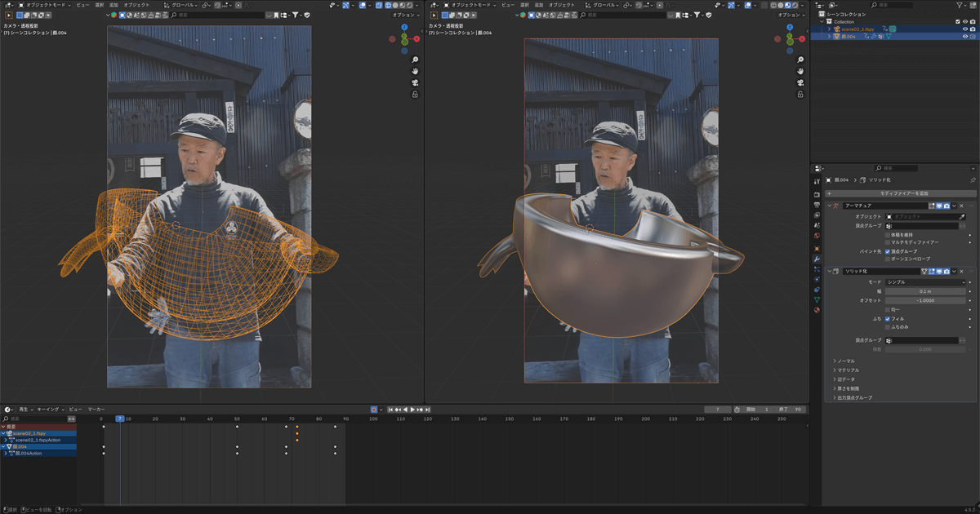Disable the フィル checkbox under ふち
Image resolution: width=980 pixels, height=514 pixels.
click(889, 320)
